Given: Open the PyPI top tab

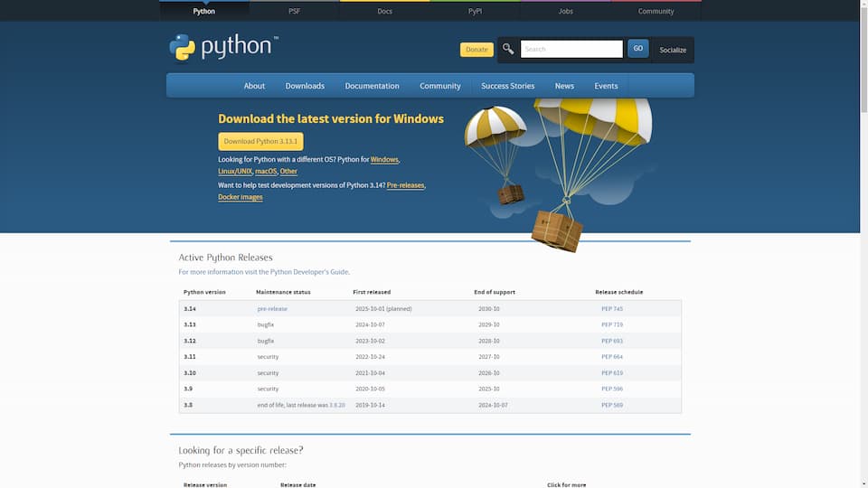Looking at the screenshot, I should click(475, 11).
